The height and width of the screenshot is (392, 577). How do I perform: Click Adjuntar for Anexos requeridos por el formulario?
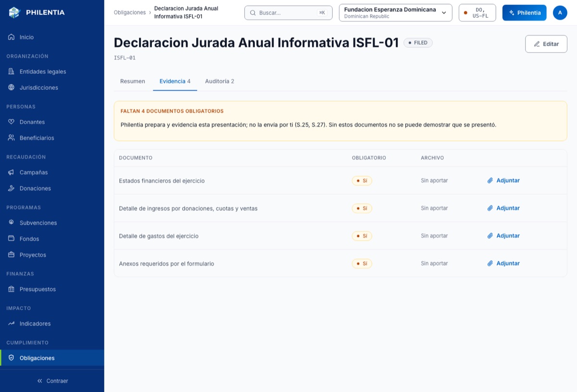tap(503, 263)
